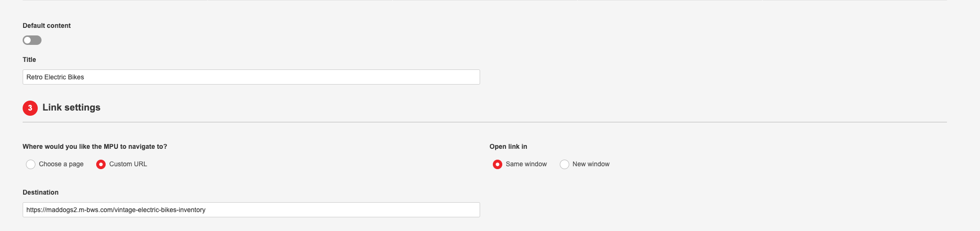Click the 'Choose a page' option text
980x231 pixels.
61,164
